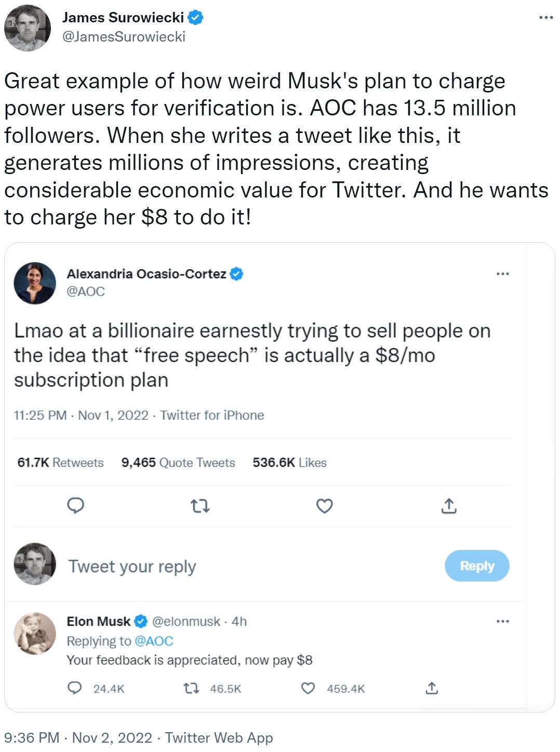Like AOC's tweet using the heart icon
Screen dimensions: 560x752
[x=324, y=506]
